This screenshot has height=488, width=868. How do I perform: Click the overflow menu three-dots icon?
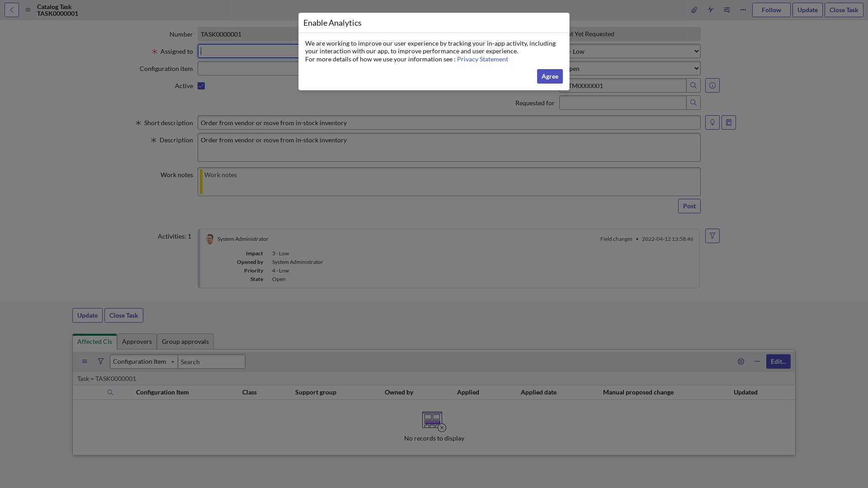click(x=743, y=10)
